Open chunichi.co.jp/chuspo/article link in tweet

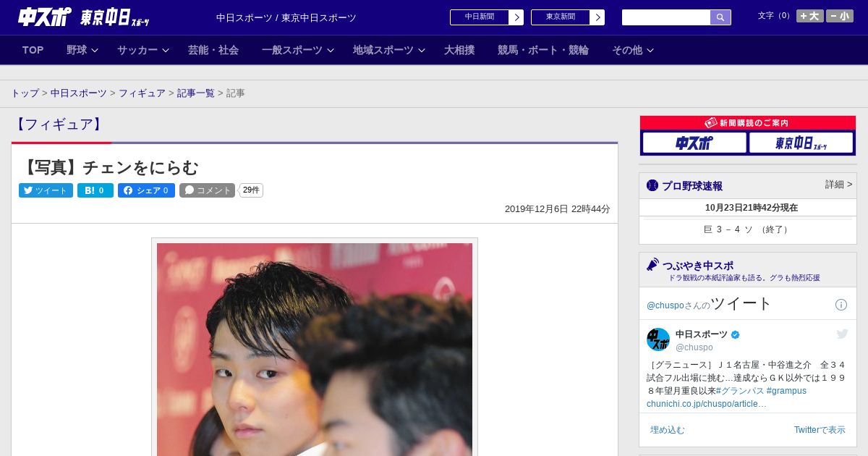707,404
